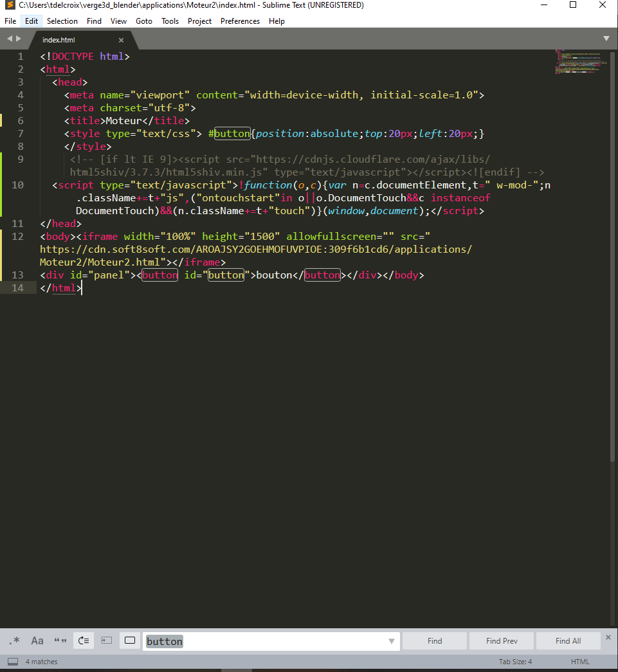Image resolution: width=618 pixels, height=672 pixels.
Task: Open the HTML syntax selector in status bar
Action: pos(580,662)
